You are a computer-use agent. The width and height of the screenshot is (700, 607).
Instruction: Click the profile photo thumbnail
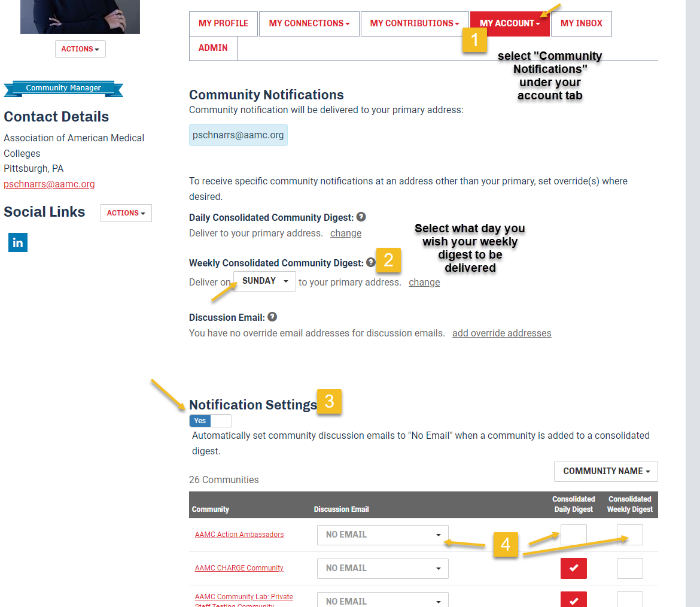pyautogui.click(x=80, y=17)
